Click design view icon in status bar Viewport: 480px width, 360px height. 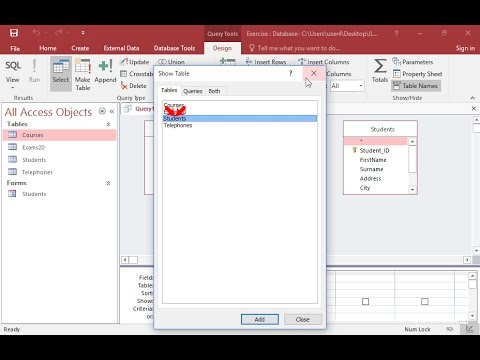click(x=470, y=329)
